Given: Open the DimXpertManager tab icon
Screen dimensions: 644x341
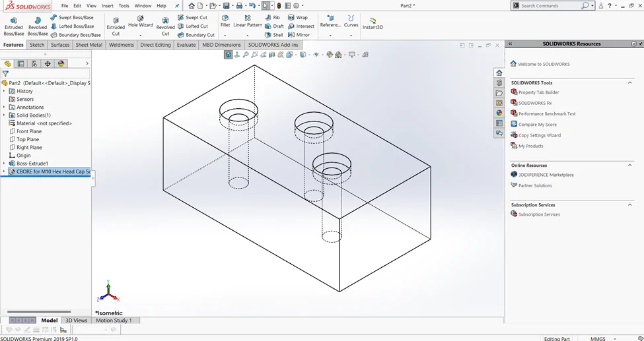Looking at the screenshot, I should click(x=48, y=63).
